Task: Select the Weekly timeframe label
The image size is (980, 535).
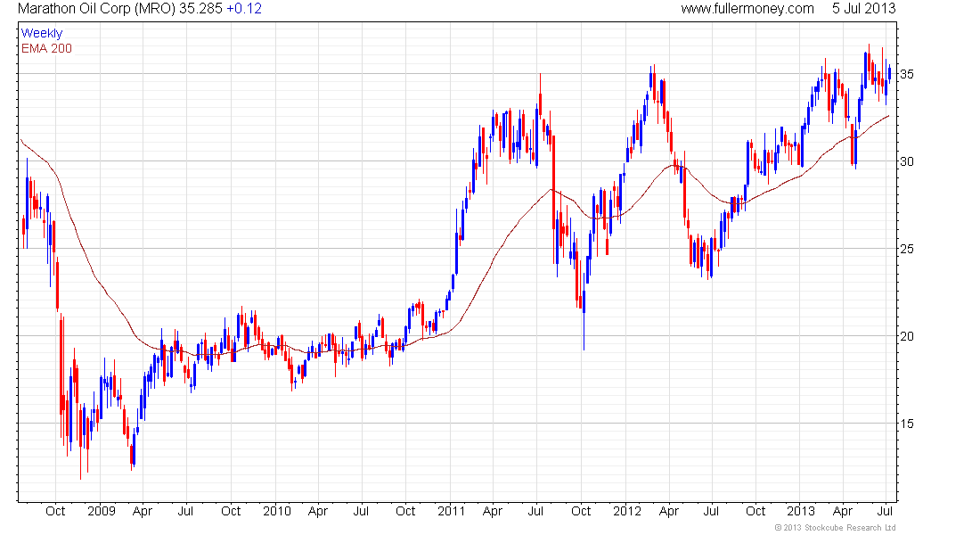Action: point(42,33)
